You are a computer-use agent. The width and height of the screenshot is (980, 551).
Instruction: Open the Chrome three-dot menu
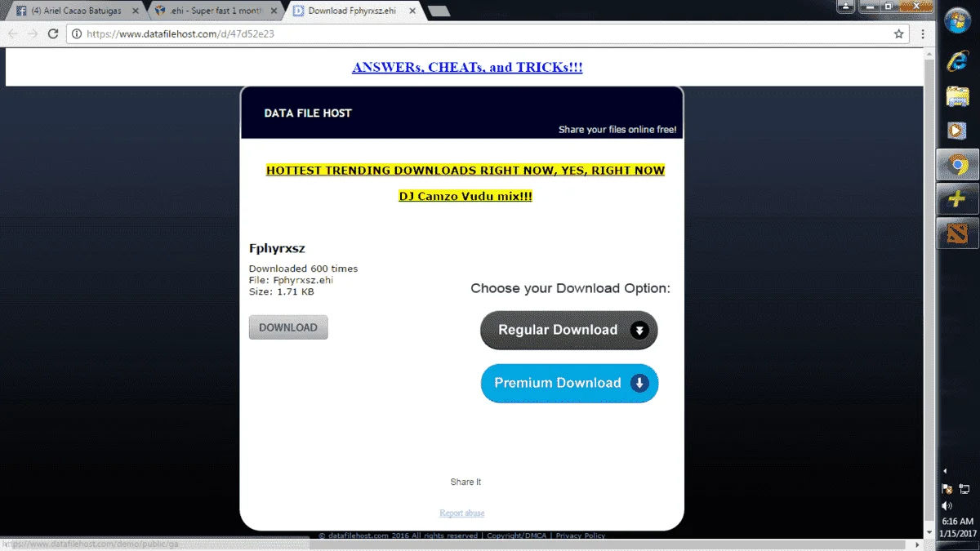coord(923,33)
